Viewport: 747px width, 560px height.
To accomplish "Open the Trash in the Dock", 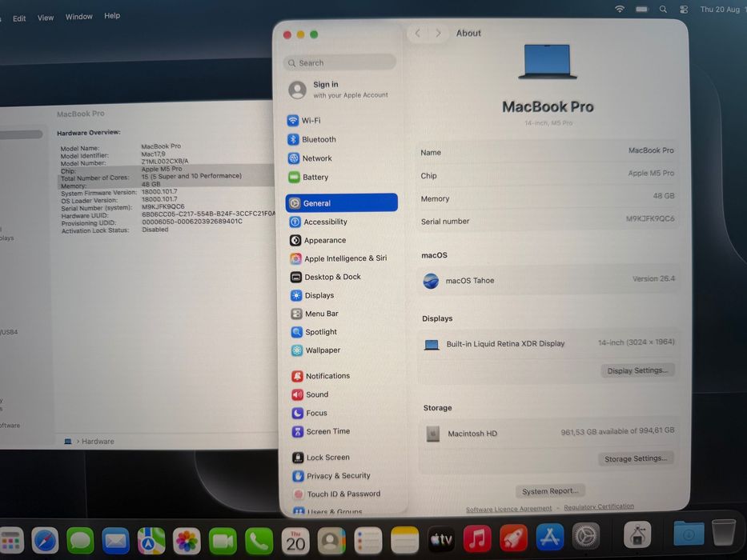I will (724, 532).
